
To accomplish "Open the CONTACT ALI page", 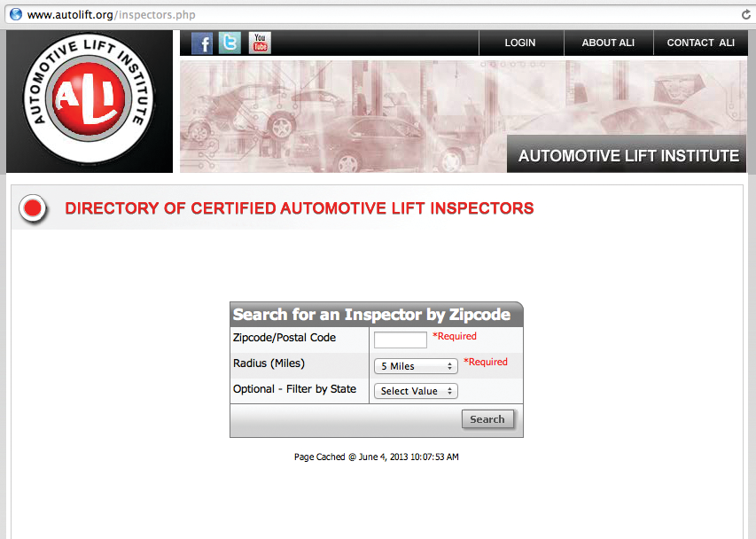I will click(699, 42).
